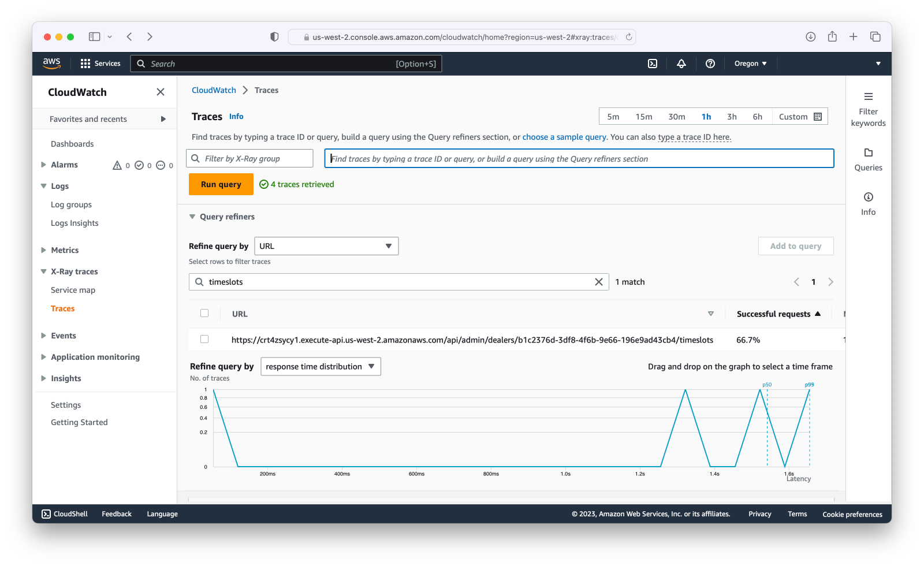
Task: Open the Queries folder icon
Action: click(x=869, y=152)
